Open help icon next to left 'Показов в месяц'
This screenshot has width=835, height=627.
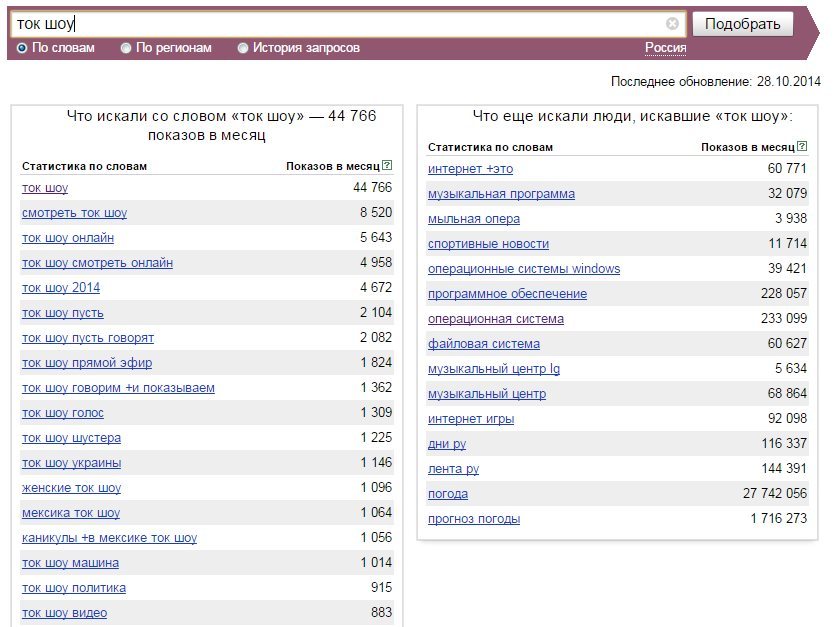click(387, 165)
